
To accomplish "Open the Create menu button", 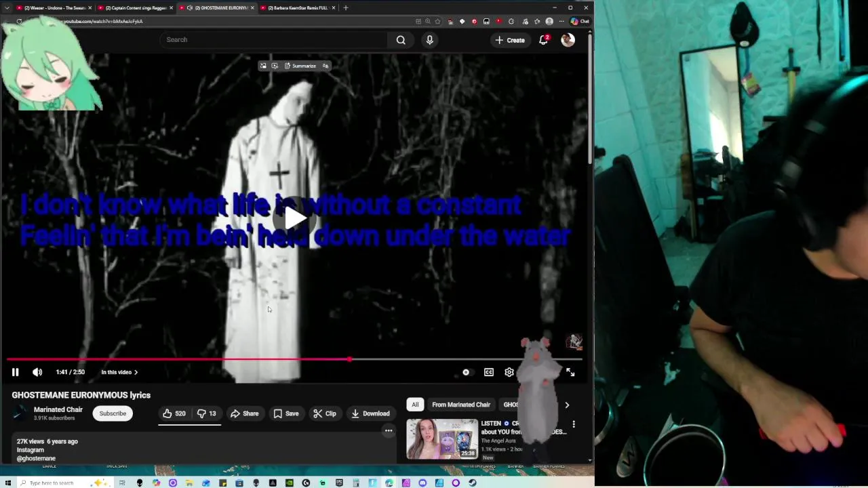I will (509, 40).
